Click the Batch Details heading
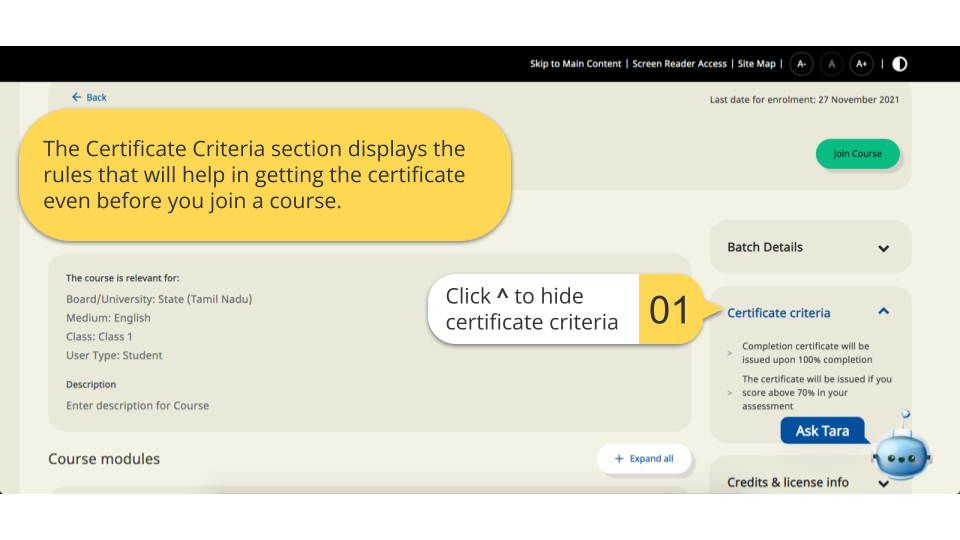Viewport: 960px width, 540px height. pos(764,247)
